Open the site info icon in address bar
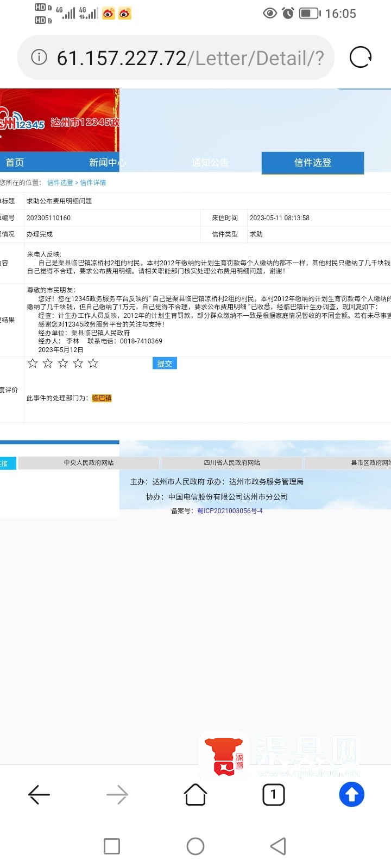The width and height of the screenshot is (391, 868). pyautogui.click(x=39, y=57)
